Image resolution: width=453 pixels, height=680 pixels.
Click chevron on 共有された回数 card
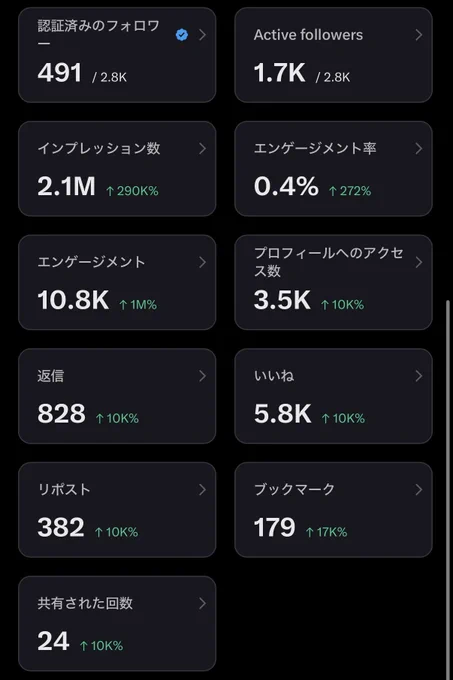coord(202,603)
